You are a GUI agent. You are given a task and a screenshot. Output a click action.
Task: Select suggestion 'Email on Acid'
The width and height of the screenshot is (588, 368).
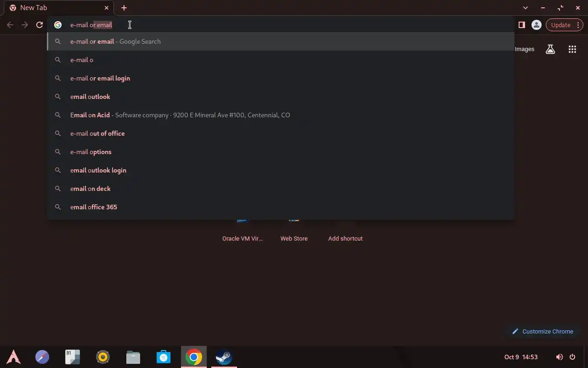[x=281, y=115]
